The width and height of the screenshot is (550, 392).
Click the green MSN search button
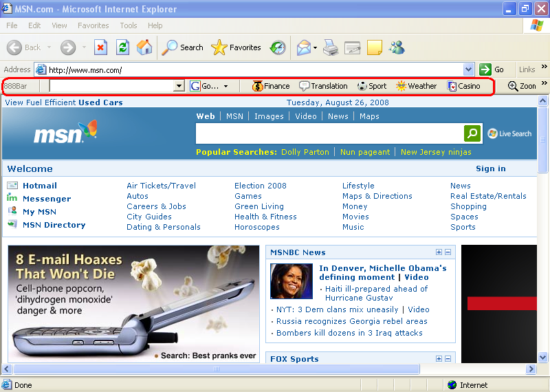point(472,133)
